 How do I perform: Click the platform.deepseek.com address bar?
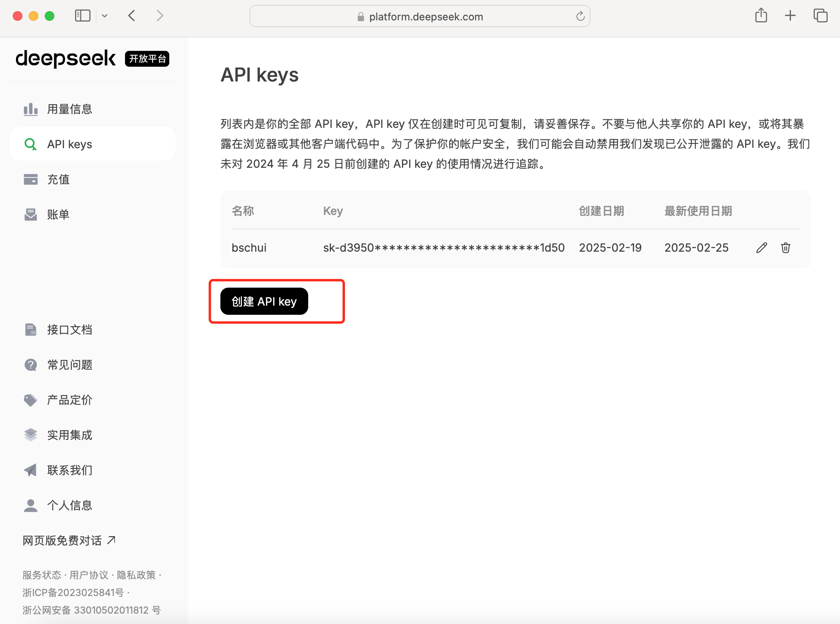click(420, 16)
